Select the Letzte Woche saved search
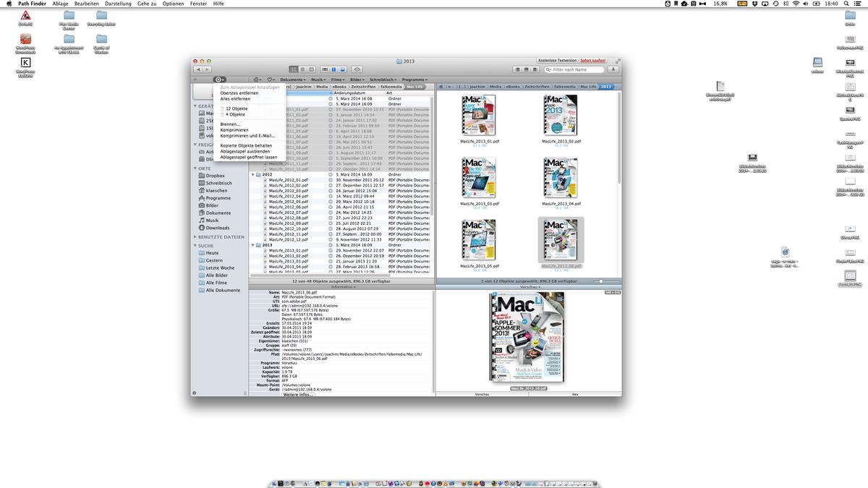The width and height of the screenshot is (868, 488). [220, 268]
